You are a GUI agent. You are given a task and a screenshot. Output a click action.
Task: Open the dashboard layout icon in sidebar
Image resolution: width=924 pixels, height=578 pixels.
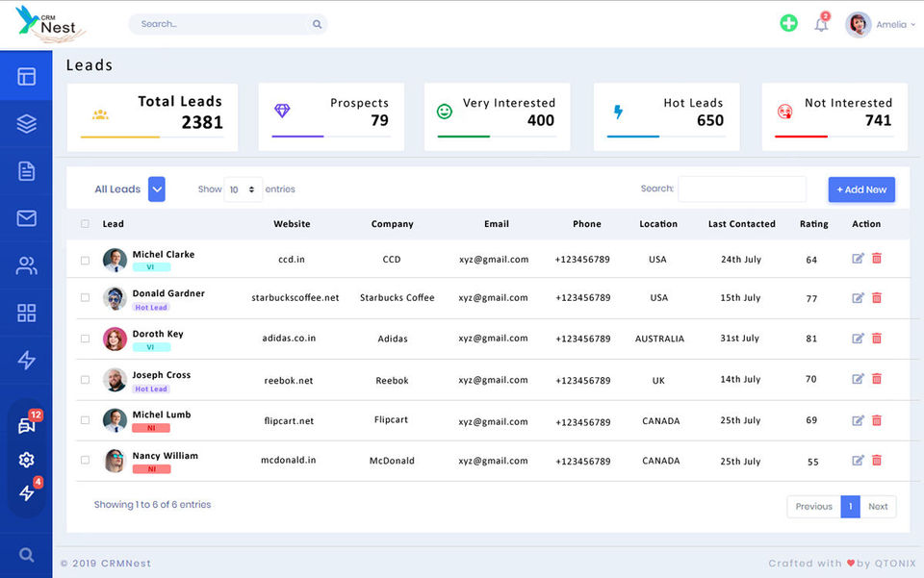(27, 77)
